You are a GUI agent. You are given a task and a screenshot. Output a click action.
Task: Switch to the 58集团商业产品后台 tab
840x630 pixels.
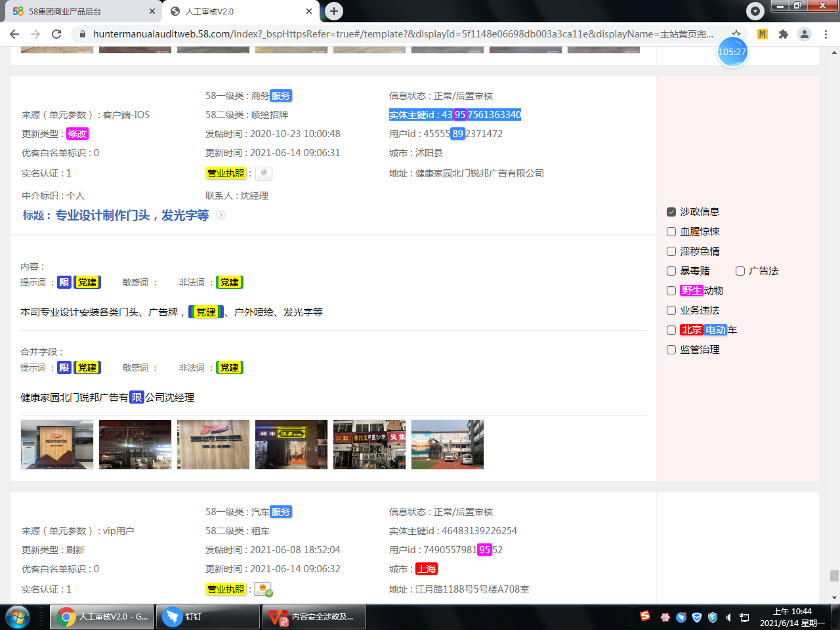coord(81,11)
